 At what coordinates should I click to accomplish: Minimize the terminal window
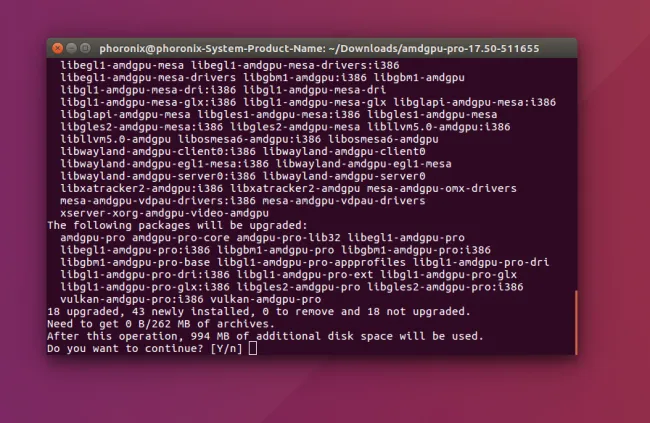coord(71,48)
